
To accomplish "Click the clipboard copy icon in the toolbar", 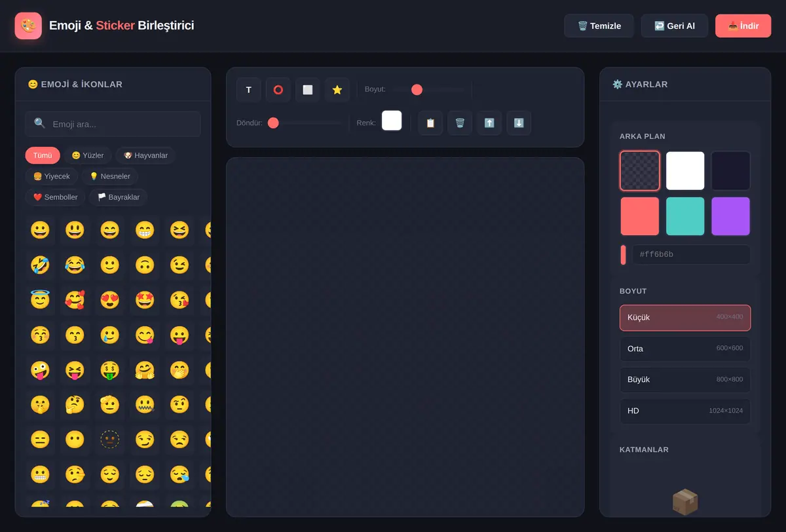I will coord(430,123).
